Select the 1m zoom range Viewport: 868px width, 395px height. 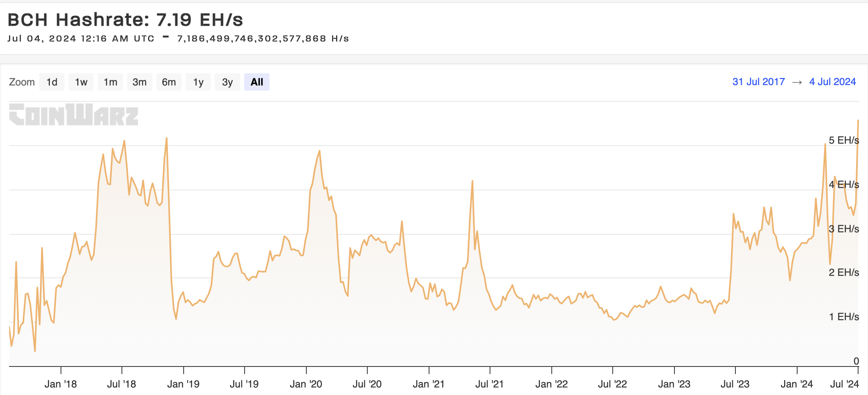tap(110, 82)
